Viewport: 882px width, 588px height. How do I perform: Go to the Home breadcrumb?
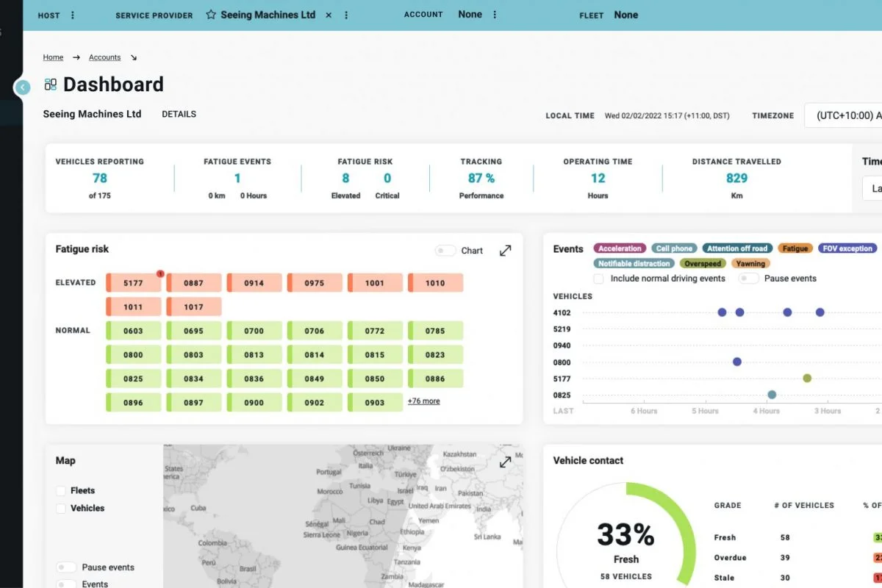coord(53,57)
